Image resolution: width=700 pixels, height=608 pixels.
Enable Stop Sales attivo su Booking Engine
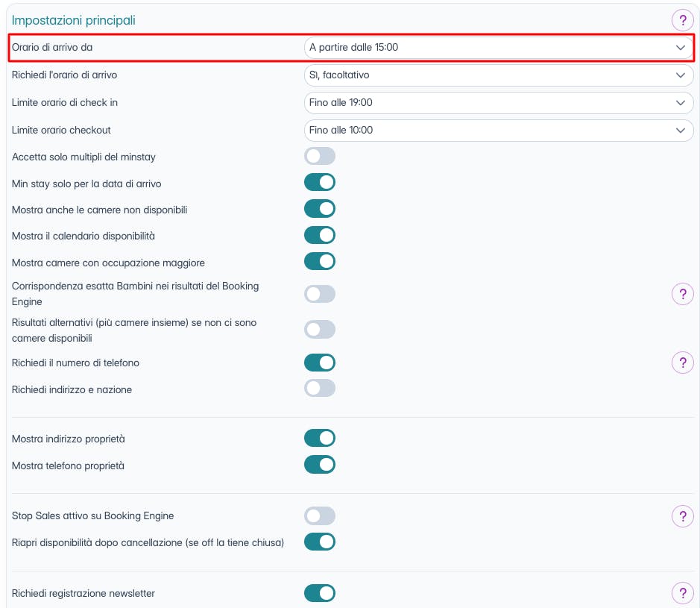pos(320,515)
